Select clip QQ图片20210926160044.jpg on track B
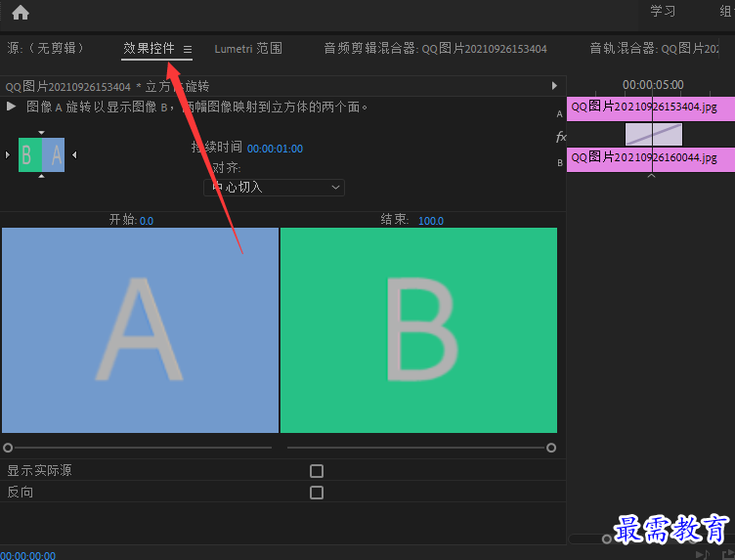Screen dimensions: 735x560 (651, 159)
